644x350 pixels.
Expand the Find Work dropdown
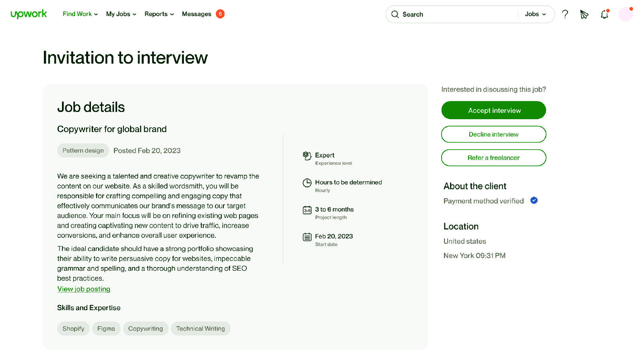79,14
